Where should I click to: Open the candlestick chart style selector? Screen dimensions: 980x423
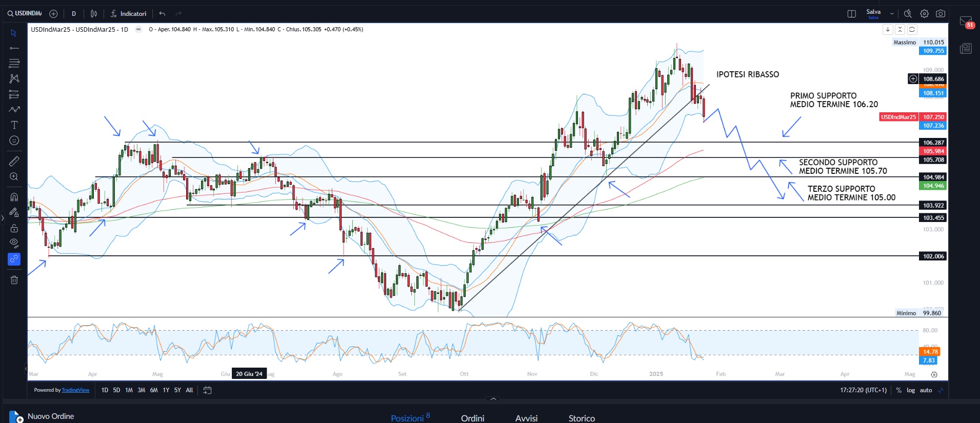(94, 14)
